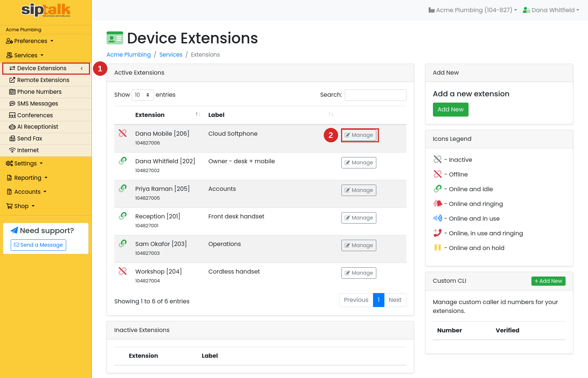Viewport: 588px width, 378px height.
Task: Open the Dana Whitfield user dropdown
Action: click(551, 10)
